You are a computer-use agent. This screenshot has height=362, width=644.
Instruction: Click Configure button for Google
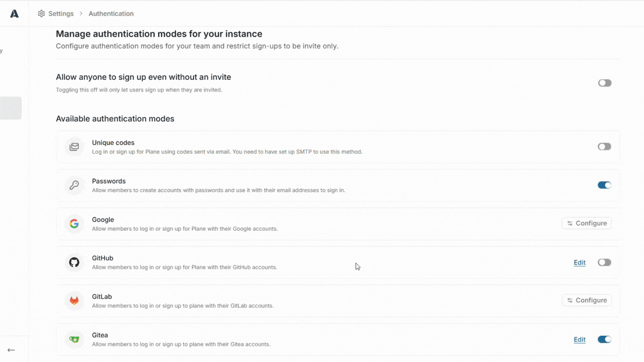point(586,223)
